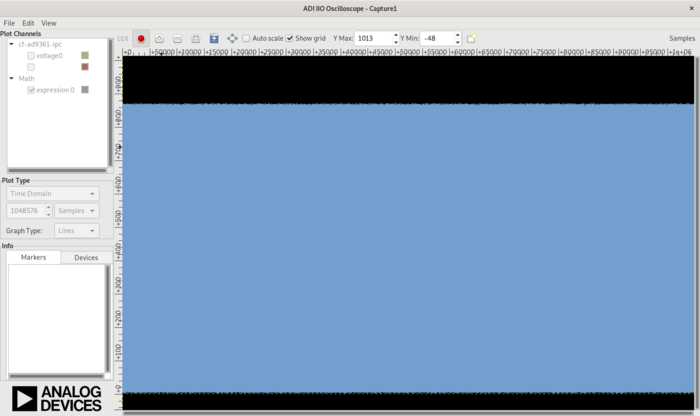The height and width of the screenshot is (416, 700).
Task: Switch to the Markers tab
Action: [x=33, y=257]
